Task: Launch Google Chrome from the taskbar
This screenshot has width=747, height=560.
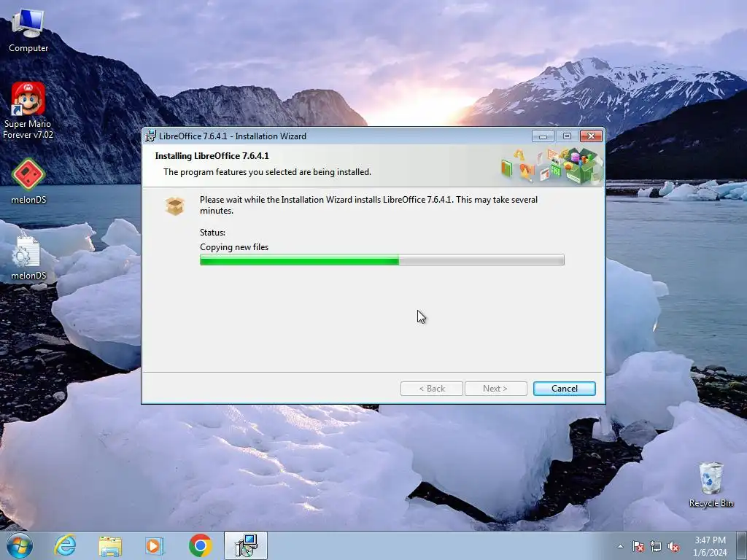Action: coord(200,545)
